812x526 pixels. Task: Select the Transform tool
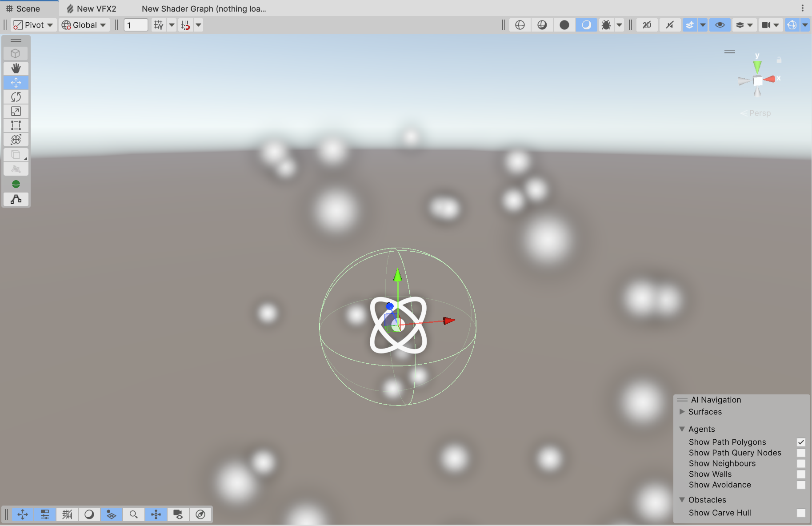[x=16, y=140]
